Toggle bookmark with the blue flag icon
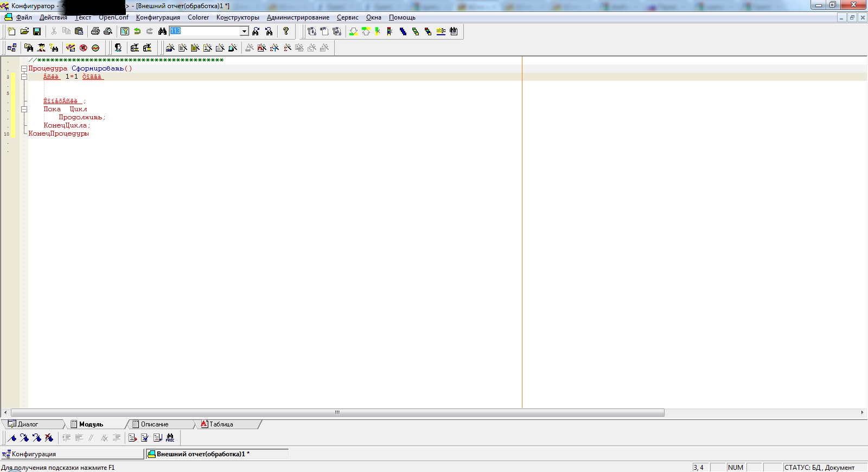The image size is (868, 472). (x=12, y=438)
